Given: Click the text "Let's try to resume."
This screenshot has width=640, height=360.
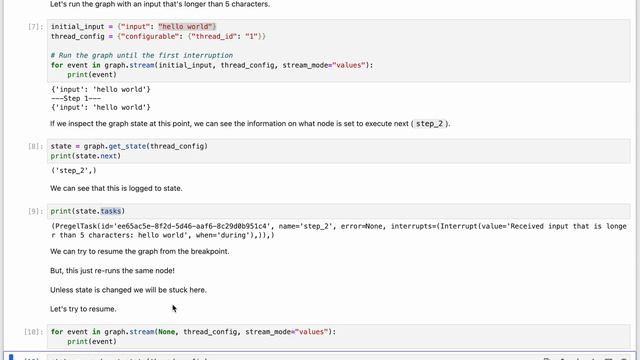Looking at the screenshot, I should [83, 309].
